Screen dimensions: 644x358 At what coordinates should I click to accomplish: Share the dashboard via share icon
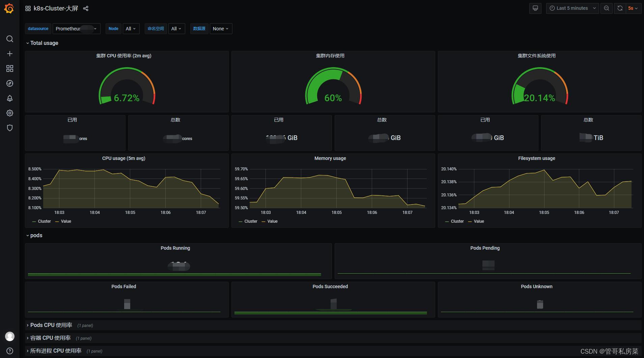coord(86,8)
